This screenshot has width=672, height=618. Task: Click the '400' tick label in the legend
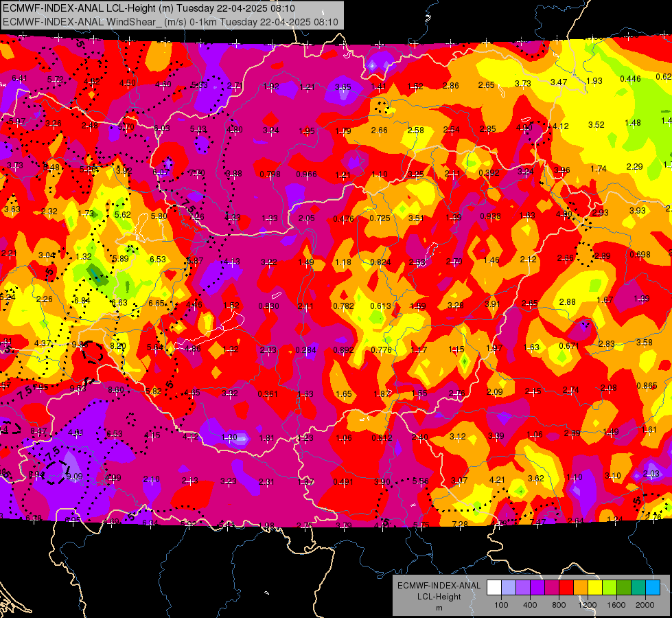[x=530, y=605]
